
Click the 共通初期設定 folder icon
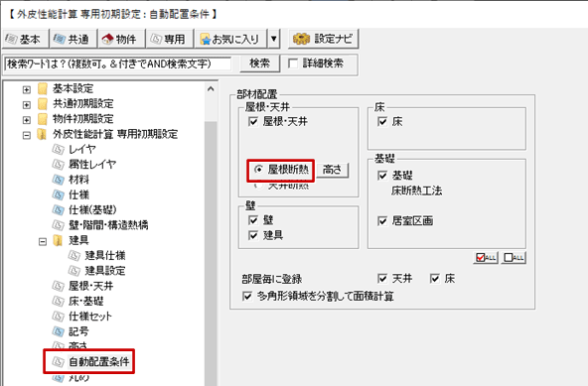(x=43, y=104)
